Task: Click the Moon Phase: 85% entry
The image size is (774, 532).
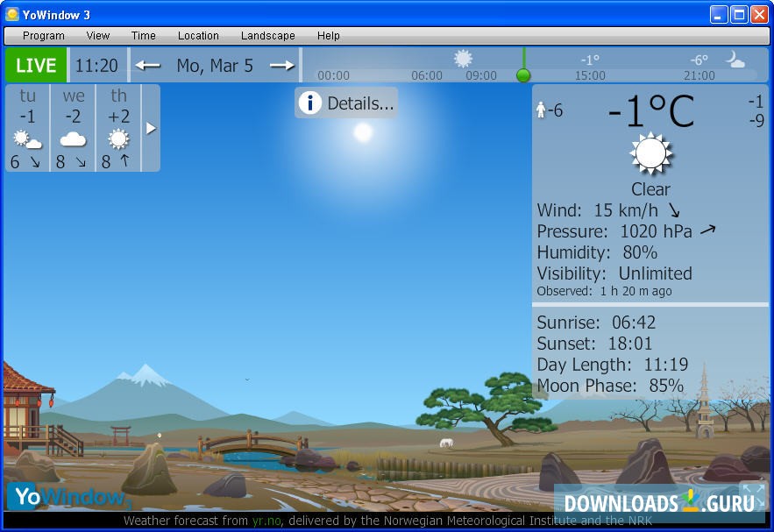Action: [x=610, y=386]
